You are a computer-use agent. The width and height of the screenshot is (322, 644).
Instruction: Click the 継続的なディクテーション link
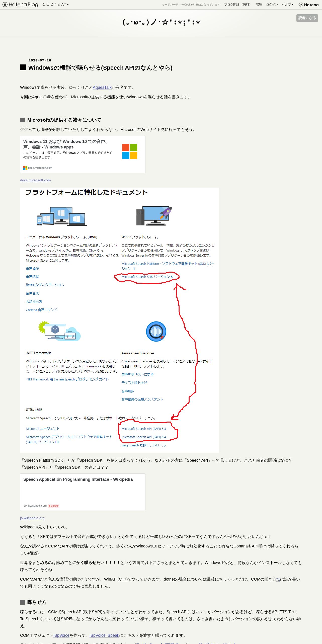pos(45,285)
